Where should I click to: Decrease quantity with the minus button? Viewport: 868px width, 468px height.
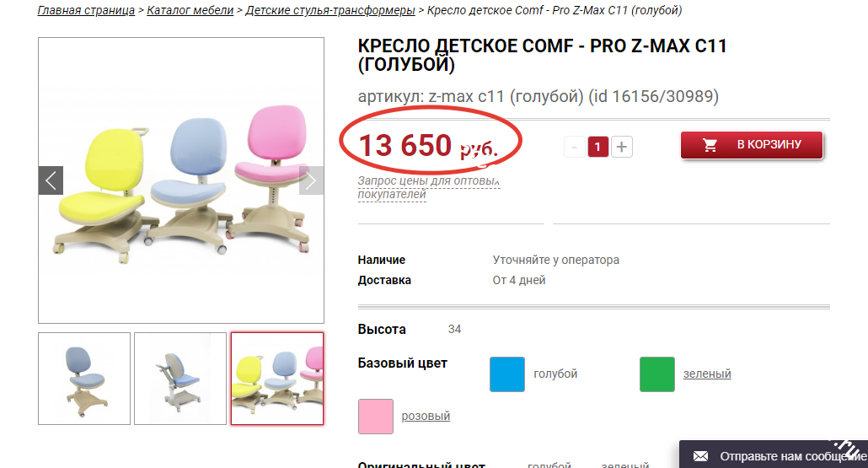(575, 147)
